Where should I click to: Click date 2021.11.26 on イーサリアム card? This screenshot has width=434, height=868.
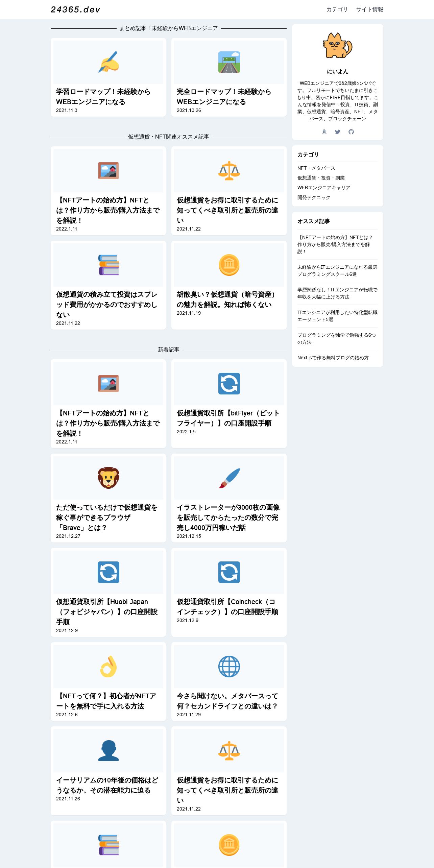[x=68, y=799]
